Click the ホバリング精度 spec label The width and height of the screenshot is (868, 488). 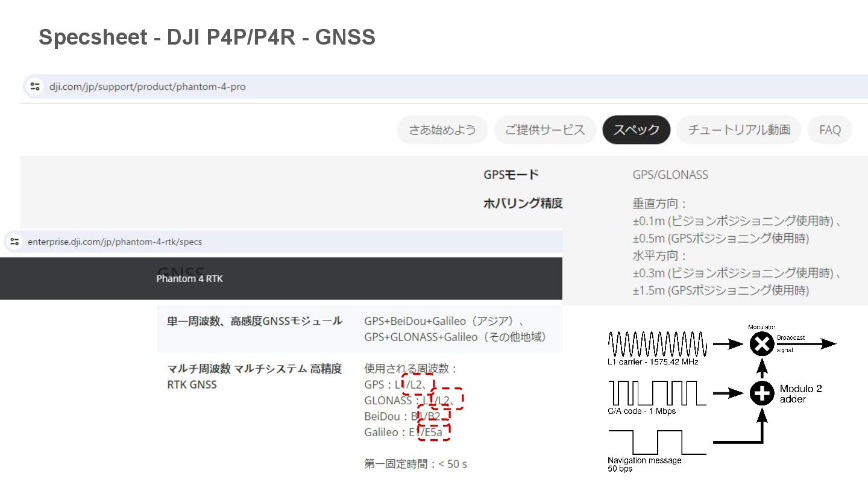tap(523, 203)
